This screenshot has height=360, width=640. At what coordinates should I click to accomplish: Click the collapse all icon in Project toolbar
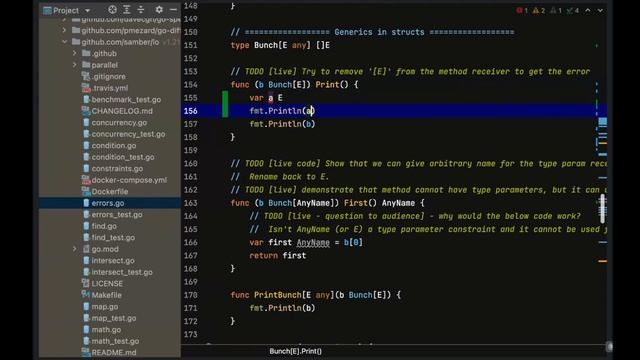pyautogui.click(x=141, y=10)
